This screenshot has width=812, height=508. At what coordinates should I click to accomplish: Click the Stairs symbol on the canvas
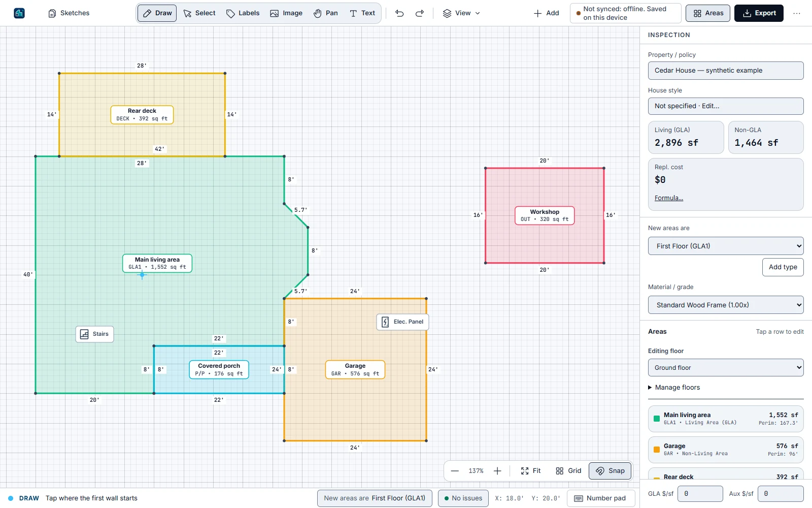pos(95,334)
